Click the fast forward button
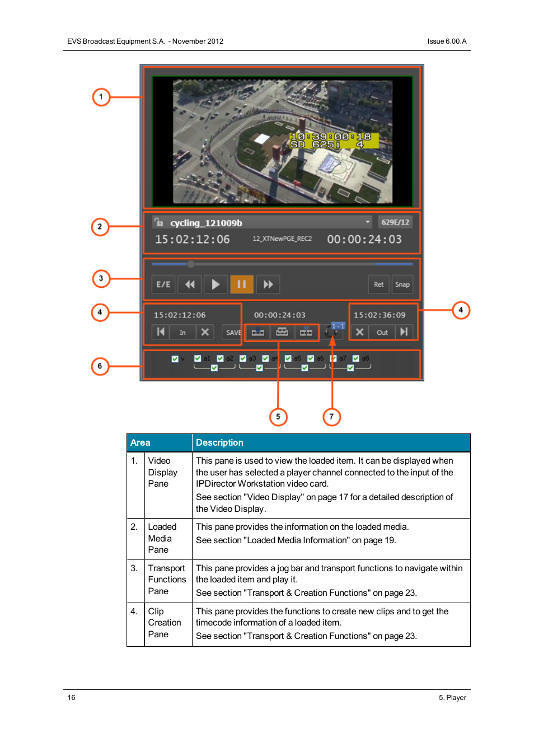Screen dimensions: 534x756 click(268, 284)
